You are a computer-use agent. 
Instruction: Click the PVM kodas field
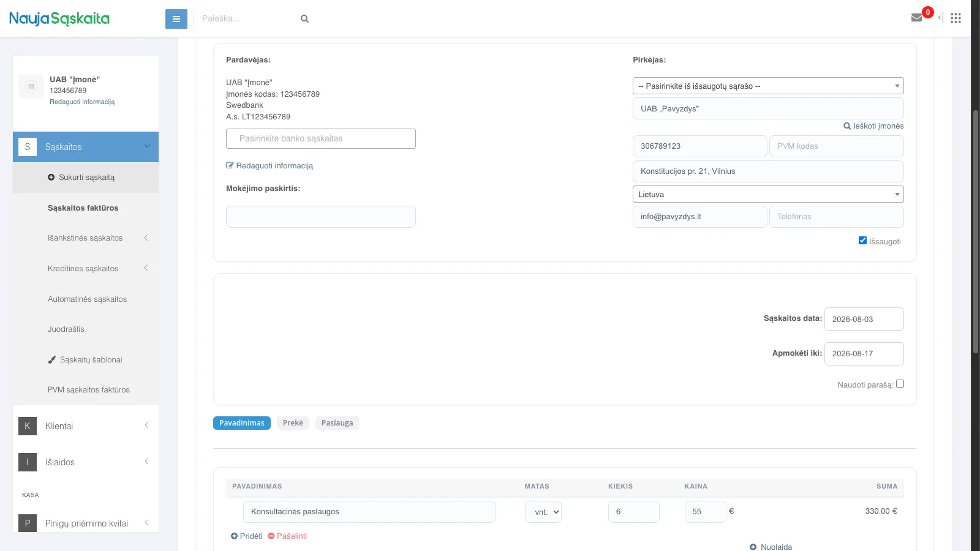[837, 146]
